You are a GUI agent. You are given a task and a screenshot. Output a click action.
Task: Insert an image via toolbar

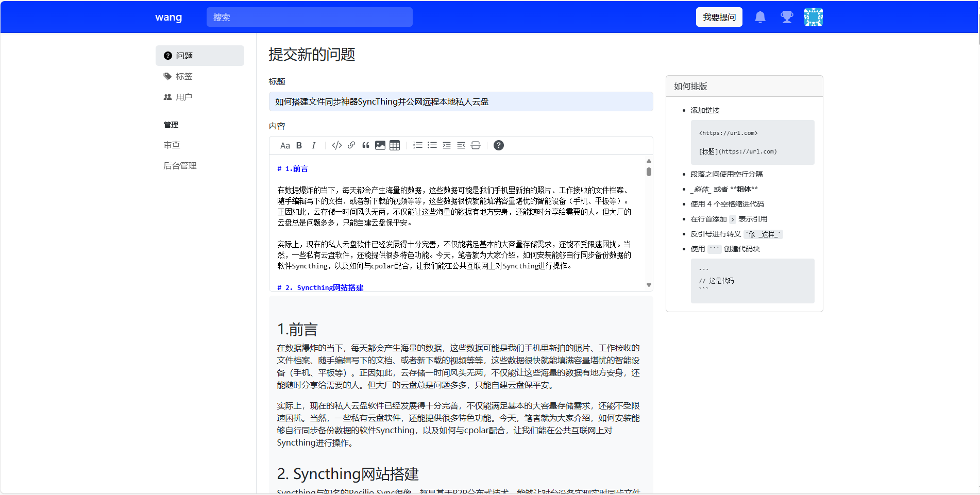(x=380, y=145)
